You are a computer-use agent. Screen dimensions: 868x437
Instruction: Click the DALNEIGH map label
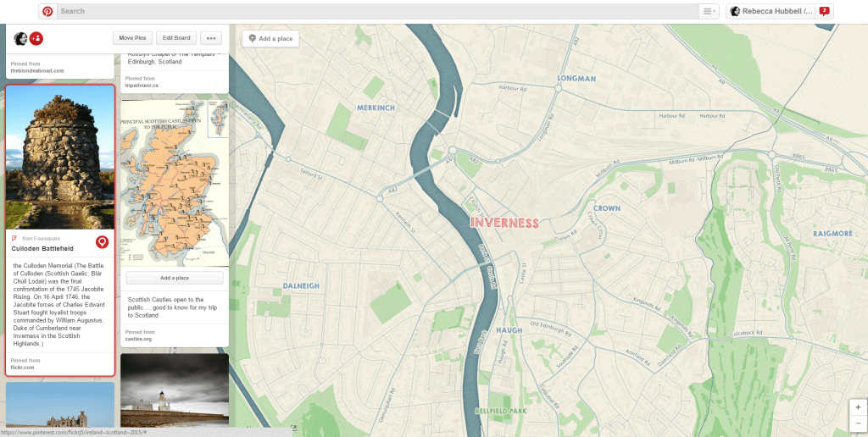301,286
